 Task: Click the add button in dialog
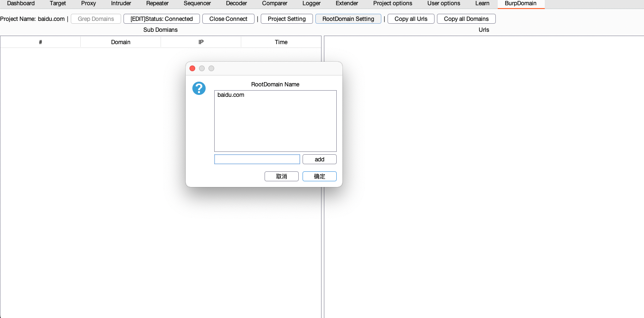tap(320, 159)
